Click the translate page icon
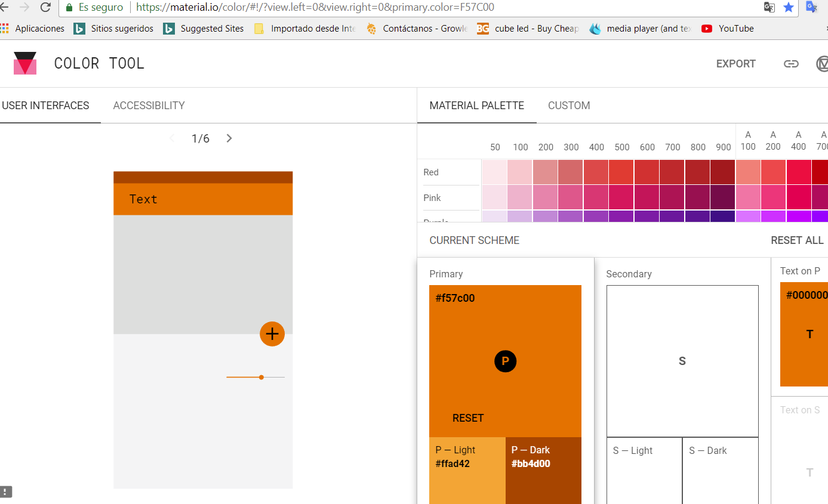Screen dimensions: 828x504 point(769,8)
